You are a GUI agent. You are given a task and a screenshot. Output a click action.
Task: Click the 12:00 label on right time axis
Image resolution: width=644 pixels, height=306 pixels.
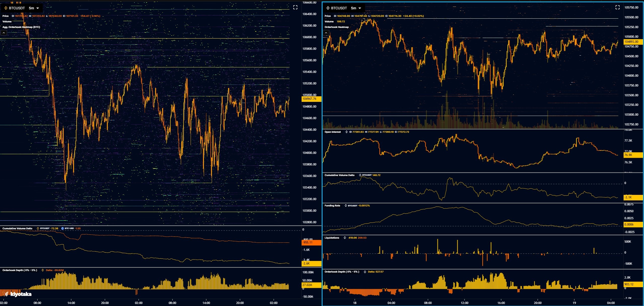[x=464, y=303]
